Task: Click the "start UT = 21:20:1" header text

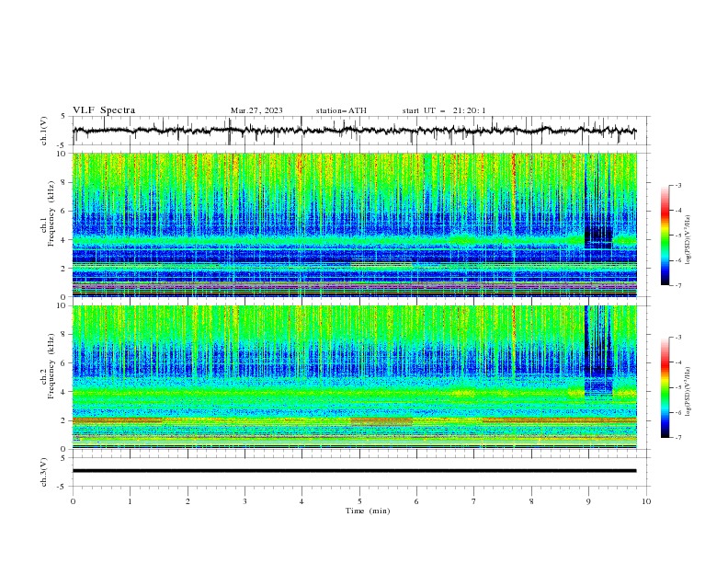Action: point(444,110)
